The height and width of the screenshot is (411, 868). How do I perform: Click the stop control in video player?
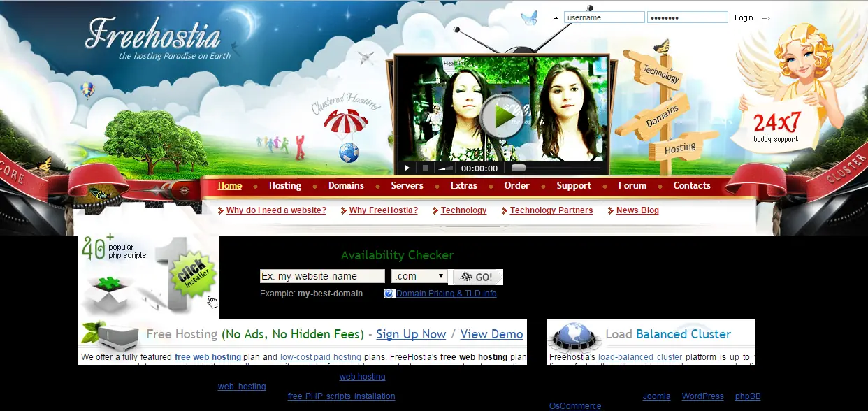(426, 168)
